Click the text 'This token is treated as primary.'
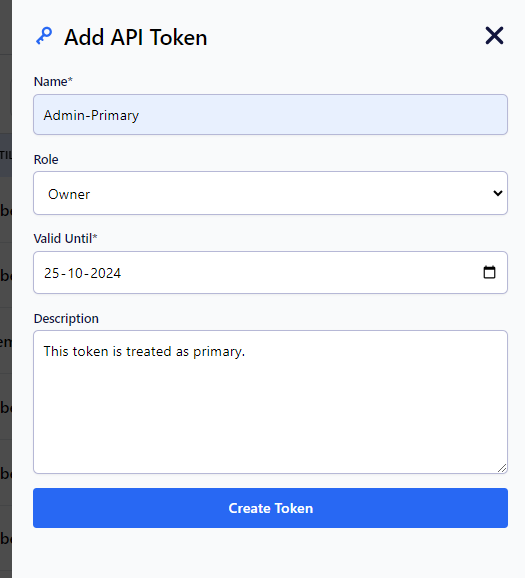This screenshot has height=578, width=525. pyautogui.click(x=144, y=352)
